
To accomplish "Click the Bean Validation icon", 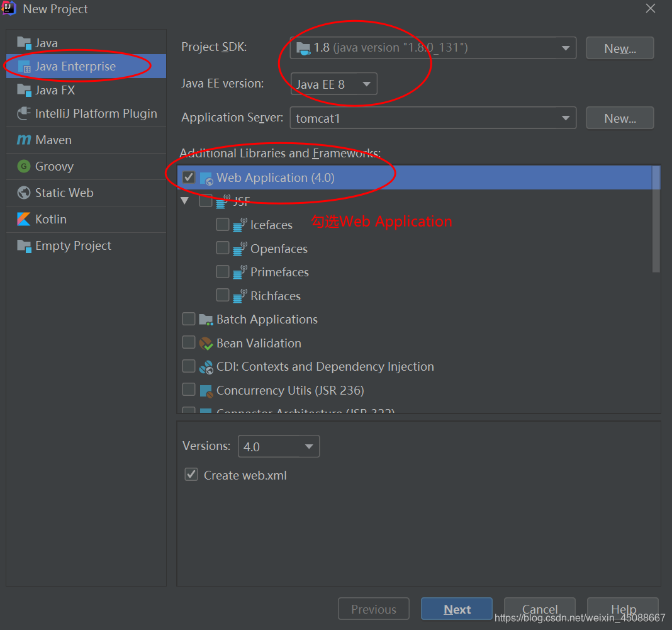I will pyautogui.click(x=206, y=343).
